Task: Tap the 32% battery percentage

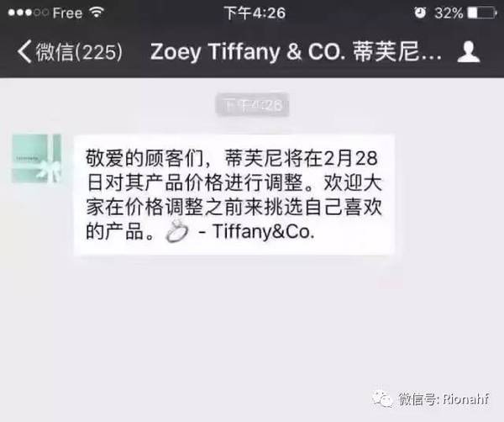Action: point(449,13)
